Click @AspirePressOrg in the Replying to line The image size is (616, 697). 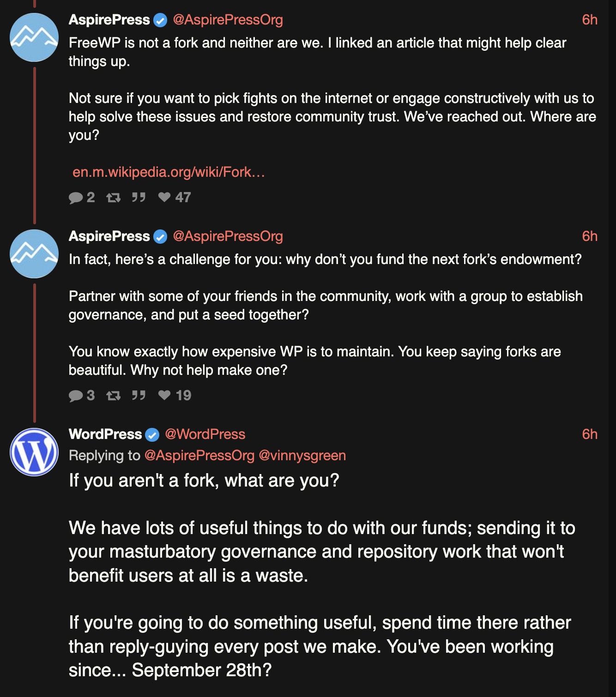tap(199, 456)
